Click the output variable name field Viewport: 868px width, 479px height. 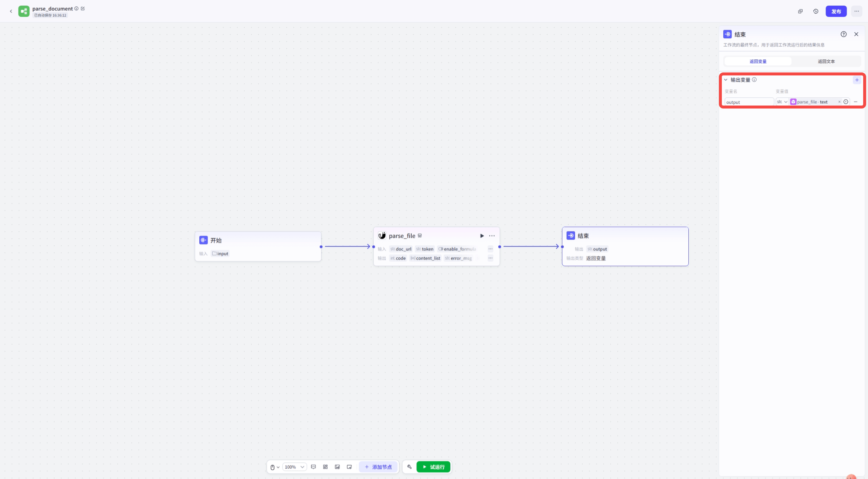click(x=749, y=102)
